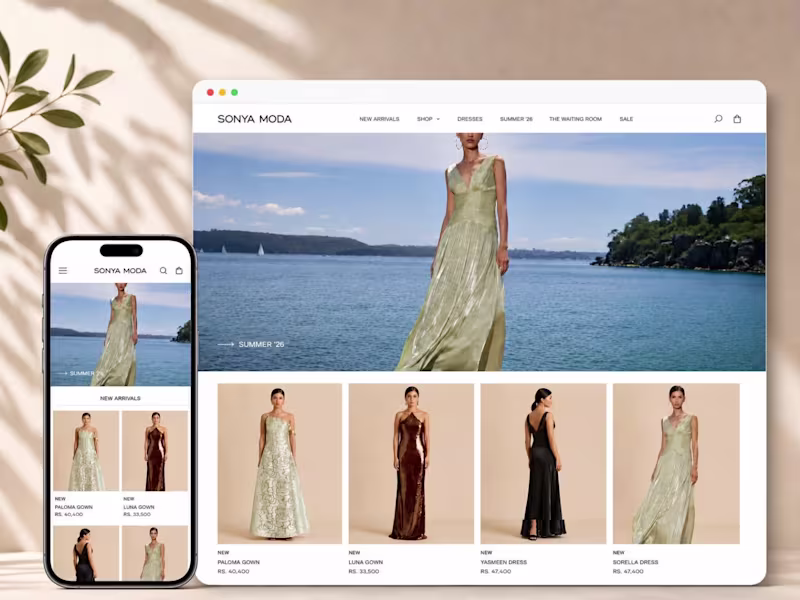Click SONYA MODA logo on phone
Image resolution: width=800 pixels, height=600 pixels.
pyautogui.click(x=120, y=270)
